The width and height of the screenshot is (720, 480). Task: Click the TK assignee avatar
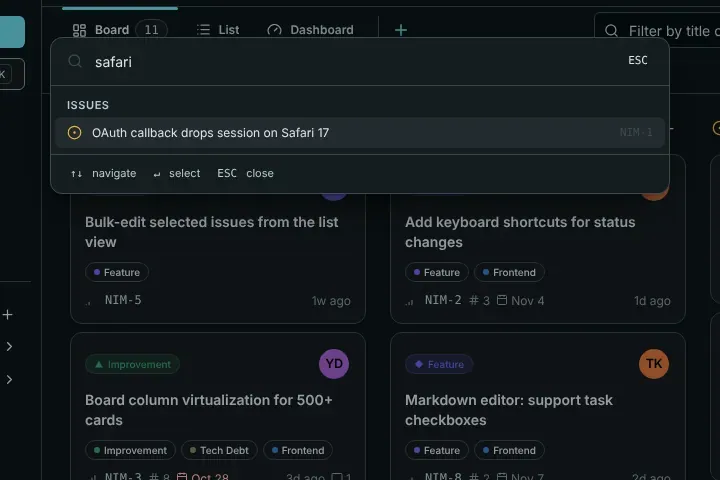click(x=653, y=364)
